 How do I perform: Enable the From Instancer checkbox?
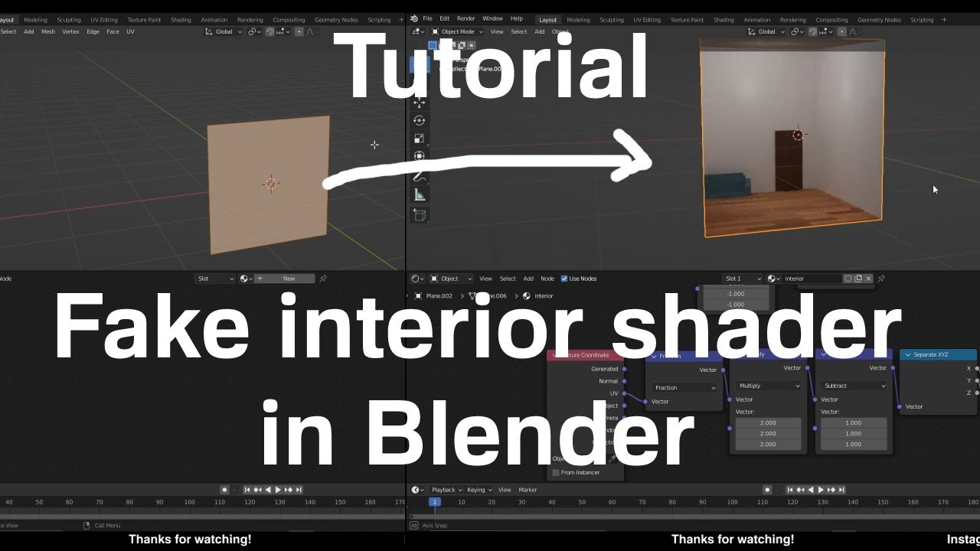click(556, 472)
